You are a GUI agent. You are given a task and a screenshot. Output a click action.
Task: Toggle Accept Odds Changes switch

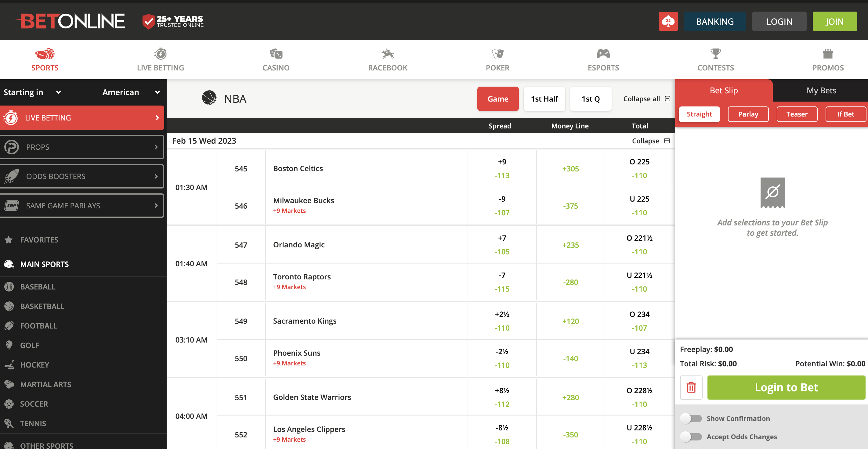(x=691, y=437)
